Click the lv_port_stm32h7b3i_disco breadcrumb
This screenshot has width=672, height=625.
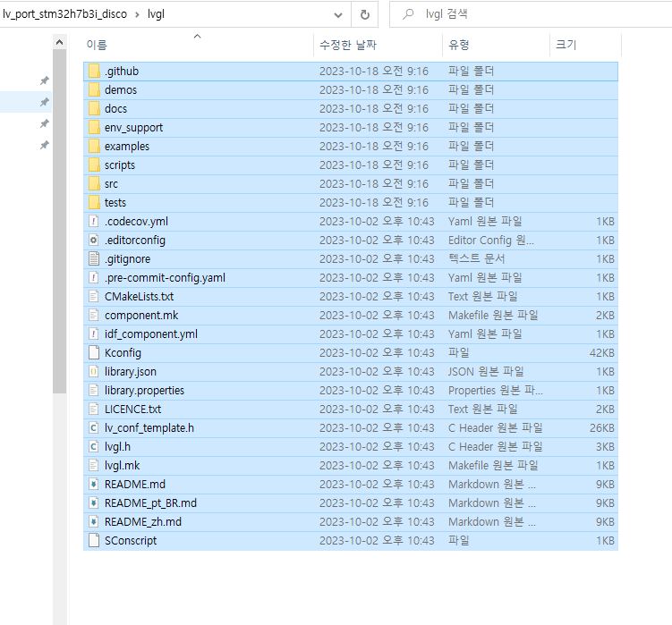(64, 14)
